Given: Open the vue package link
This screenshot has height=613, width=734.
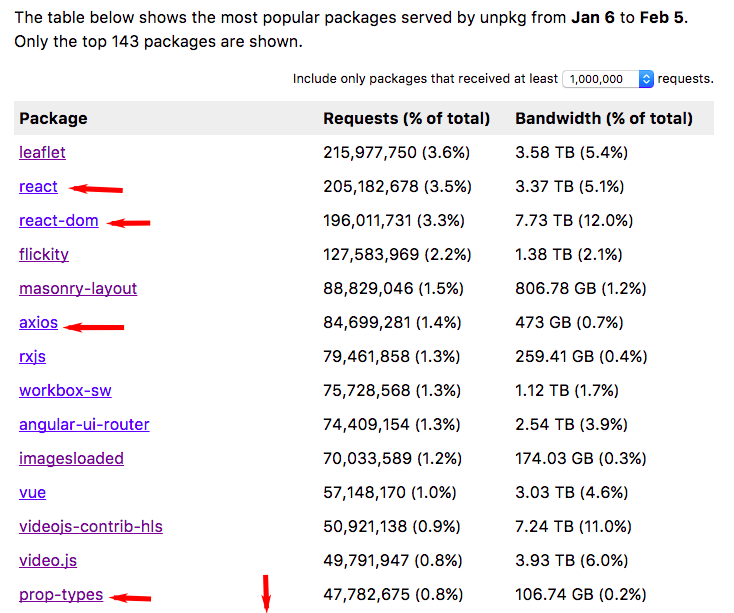Looking at the screenshot, I should [32, 492].
